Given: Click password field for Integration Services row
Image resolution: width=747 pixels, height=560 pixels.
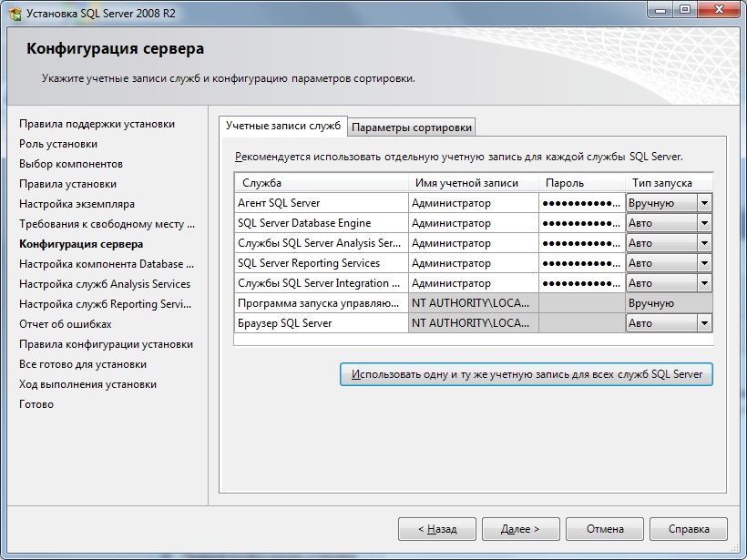Looking at the screenshot, I should (x=582, y=283).
